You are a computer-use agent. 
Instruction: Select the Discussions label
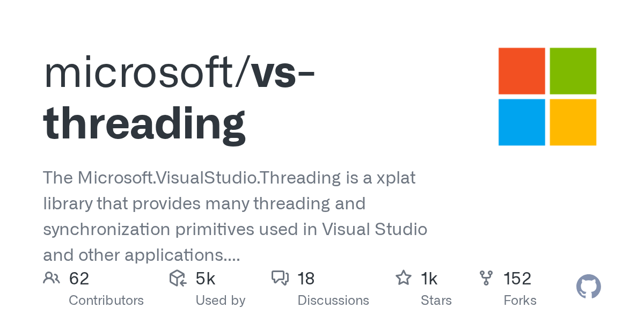(x=333, y=301)
